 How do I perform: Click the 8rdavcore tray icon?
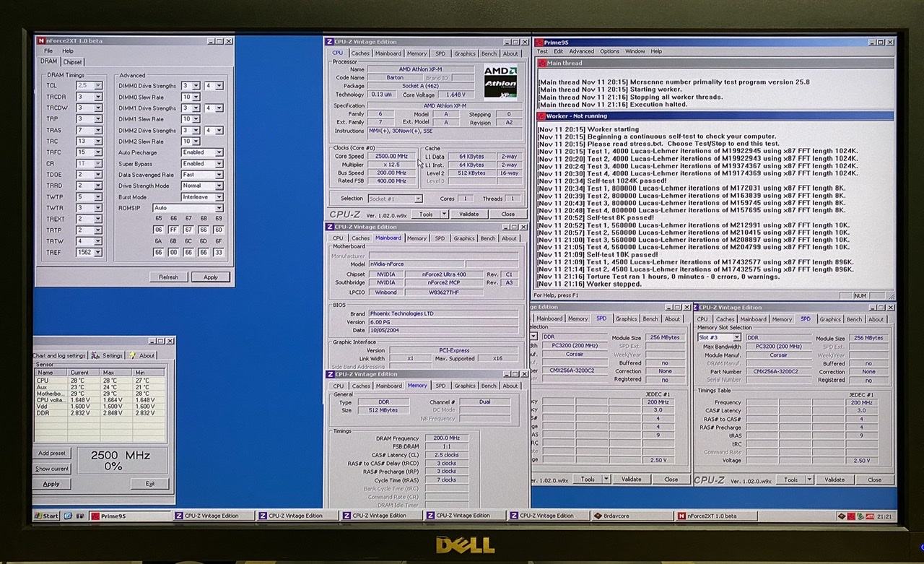pos(842,516)
